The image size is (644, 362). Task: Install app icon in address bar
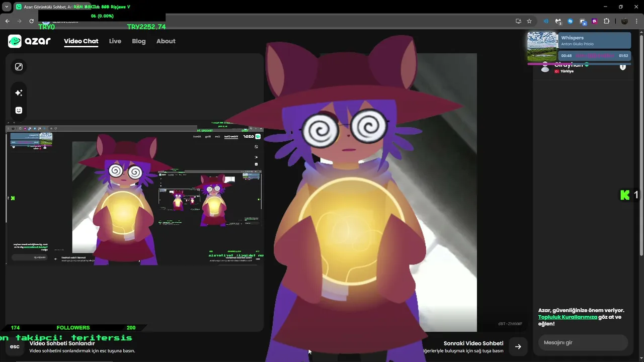(518, 21)
